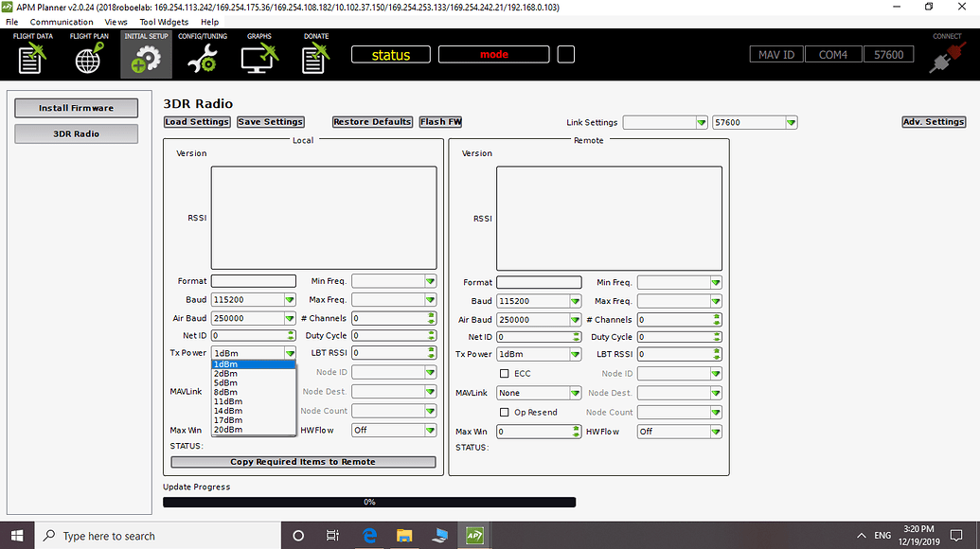Open the Flight Data view icon
The height and width of the screenshot is (549, 980).
coord(31,57)
